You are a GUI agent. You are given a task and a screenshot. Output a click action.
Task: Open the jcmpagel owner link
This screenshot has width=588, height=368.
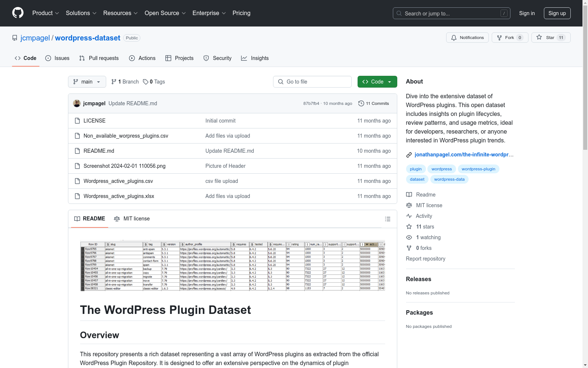tap(35, 38)
